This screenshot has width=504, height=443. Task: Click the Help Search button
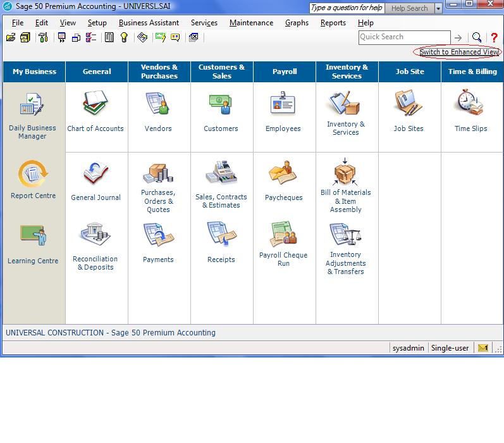pyautogui.click(x=409, y=8)
